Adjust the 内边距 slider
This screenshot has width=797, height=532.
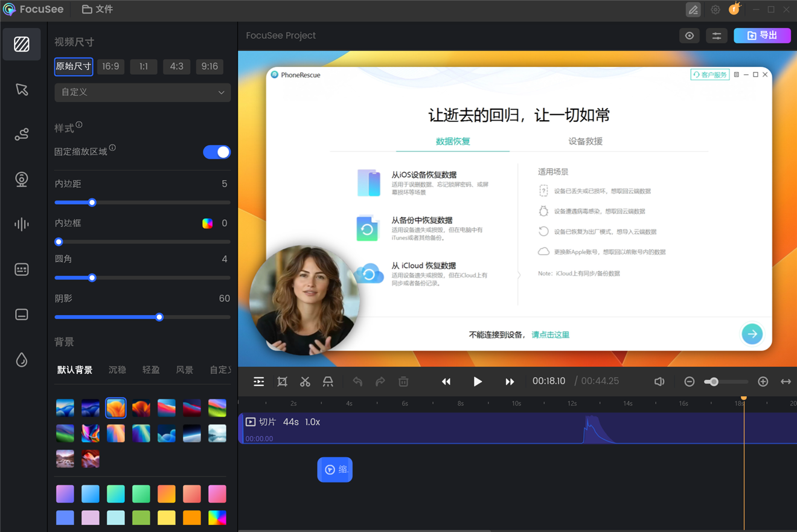point(142,202)
